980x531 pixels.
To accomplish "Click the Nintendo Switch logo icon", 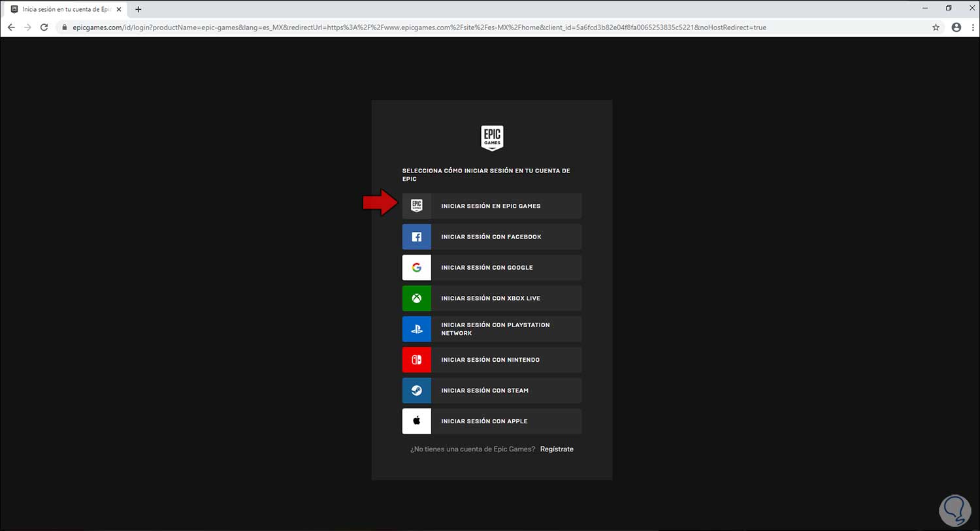I will tap(417, 359).
